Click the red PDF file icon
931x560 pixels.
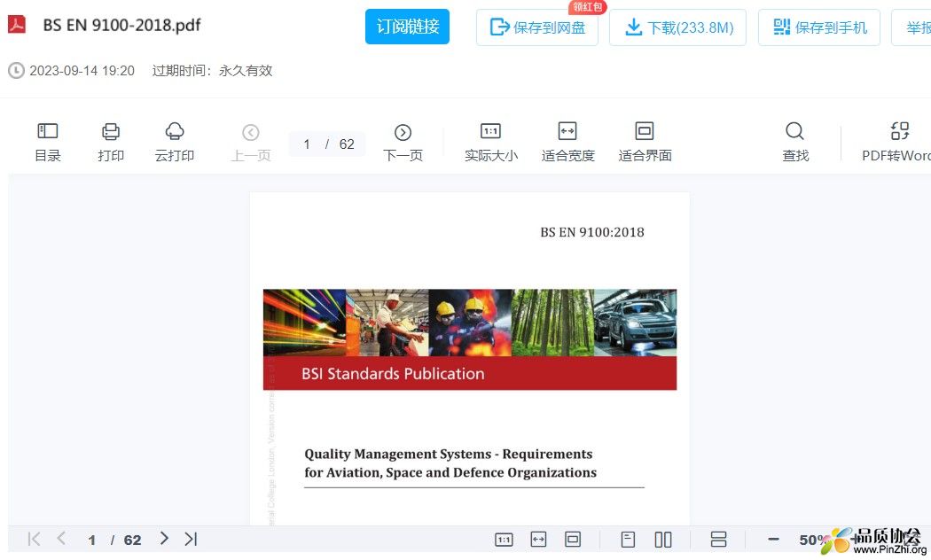(17, 25)
